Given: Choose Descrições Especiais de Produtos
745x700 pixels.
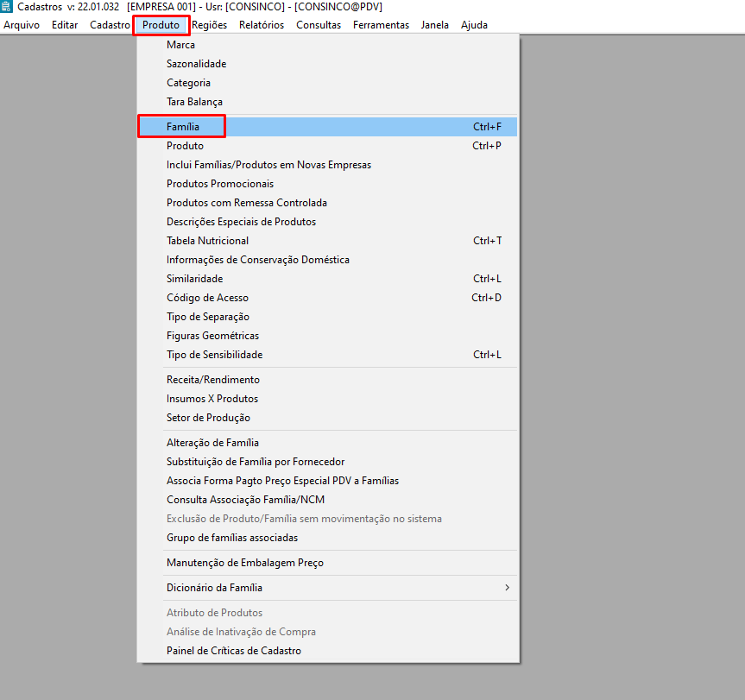Looking at the screenshot, I should point(327,222).
